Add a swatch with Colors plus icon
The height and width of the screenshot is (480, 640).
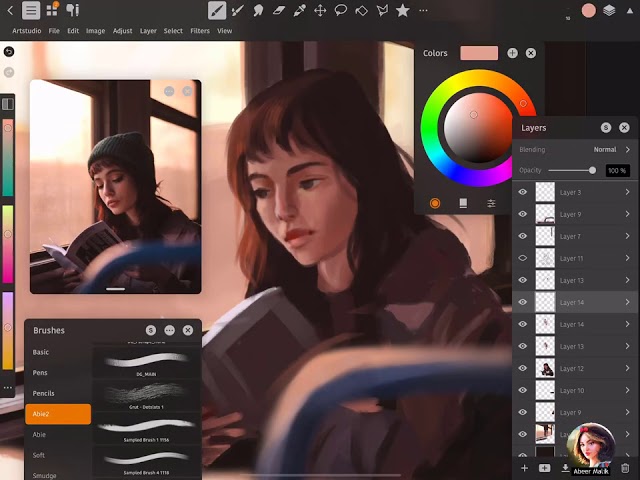(512, 53)
